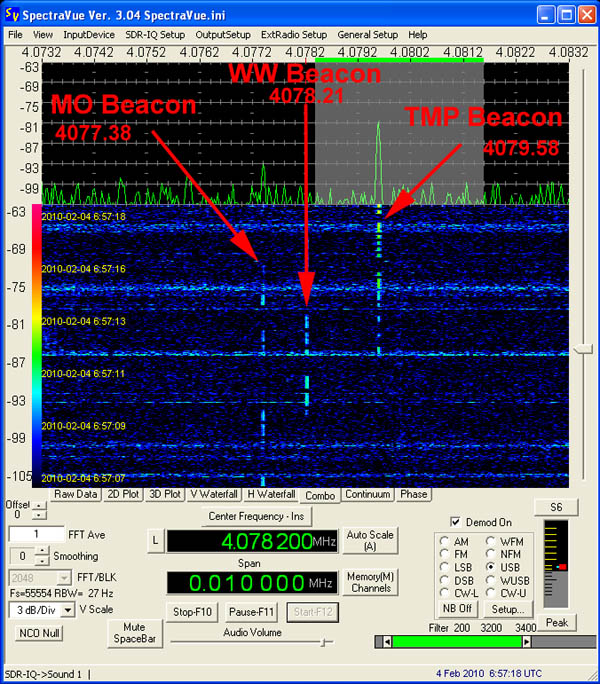The height and width of the screenshot is (684, 600).
Task: Click the green filter bandwidth bar
Action: [457, 642]
